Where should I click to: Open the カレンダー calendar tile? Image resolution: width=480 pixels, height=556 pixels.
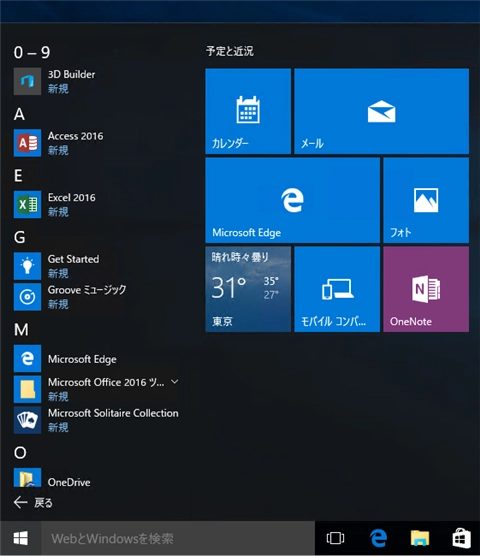point(248,111)
